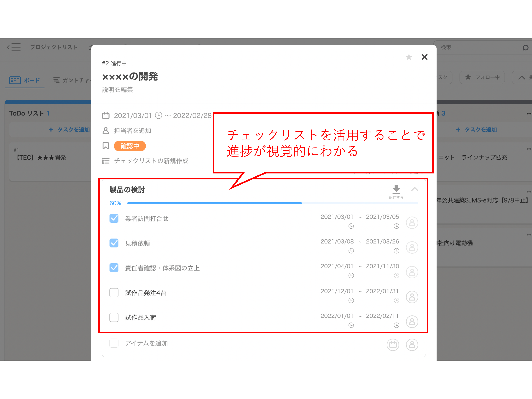Uncheck 責任者確認・体系図の立上 checkbox
Viewport: 532px width, 399px height.
tap(114, 268)
